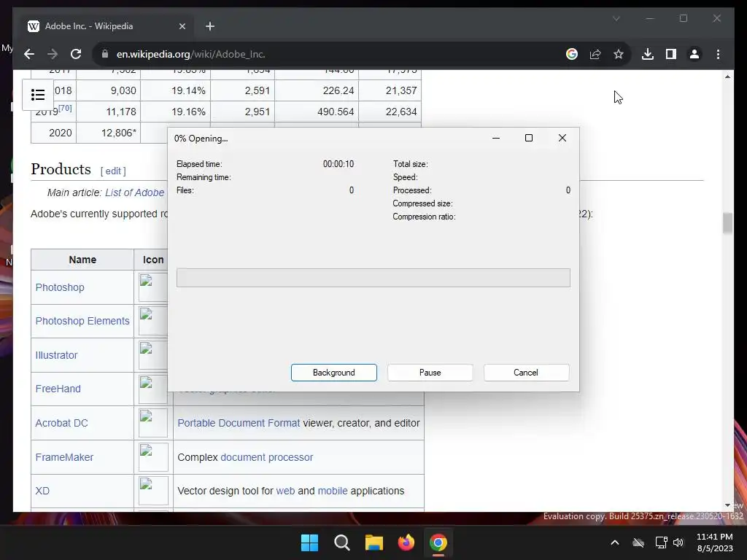
Task: Open the Acrobat DC link
Action: pyautogui.click(x=61, y=423)
